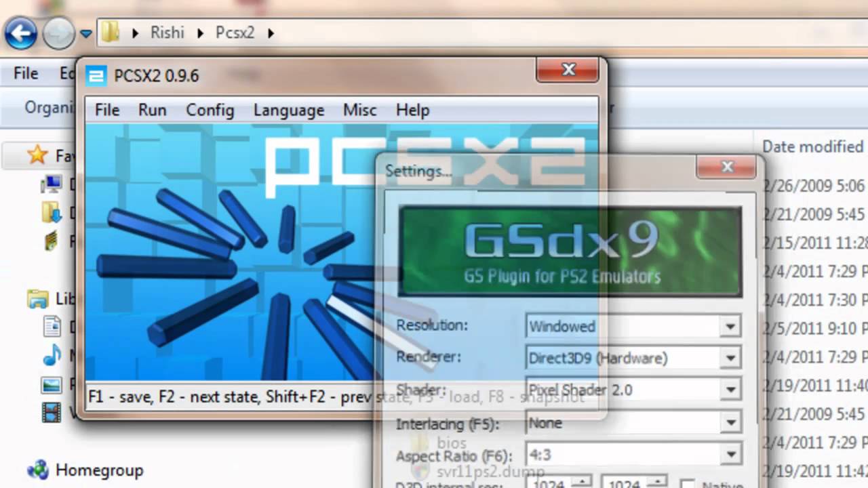
Task: Open the File menu in PCSX2
Action: tap(107, 110)
